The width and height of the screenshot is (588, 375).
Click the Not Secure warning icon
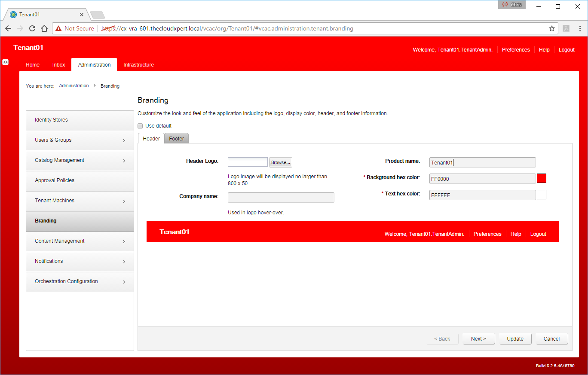(58, 28)
